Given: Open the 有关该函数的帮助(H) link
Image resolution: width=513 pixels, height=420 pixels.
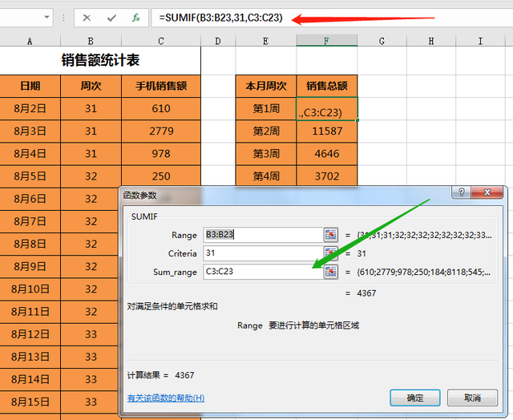Looking at the screenshot, I should click(165, 398).
